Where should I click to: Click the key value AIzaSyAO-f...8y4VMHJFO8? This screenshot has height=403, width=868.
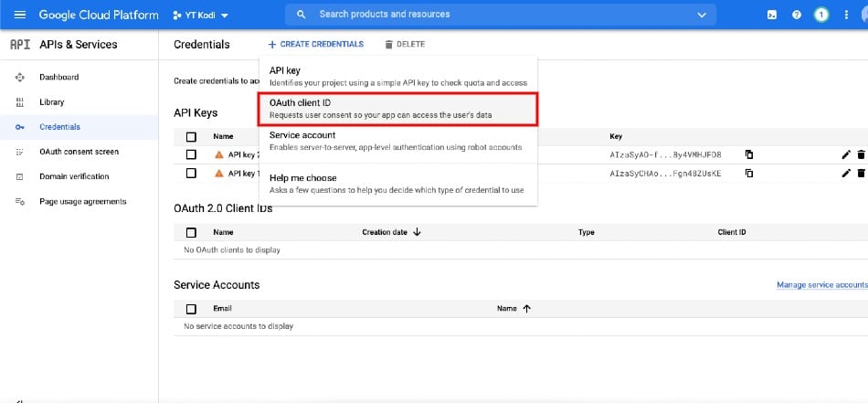click(x=665, y=155)
